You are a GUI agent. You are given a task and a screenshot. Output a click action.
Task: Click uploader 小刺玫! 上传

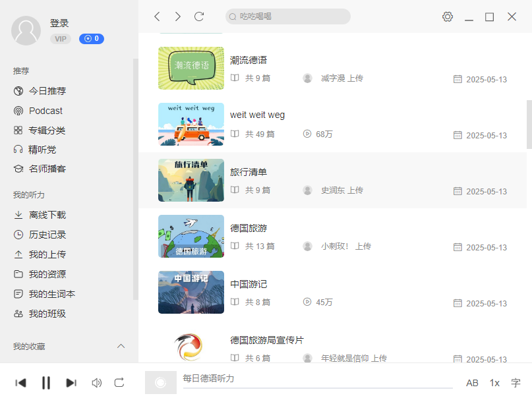346,246
